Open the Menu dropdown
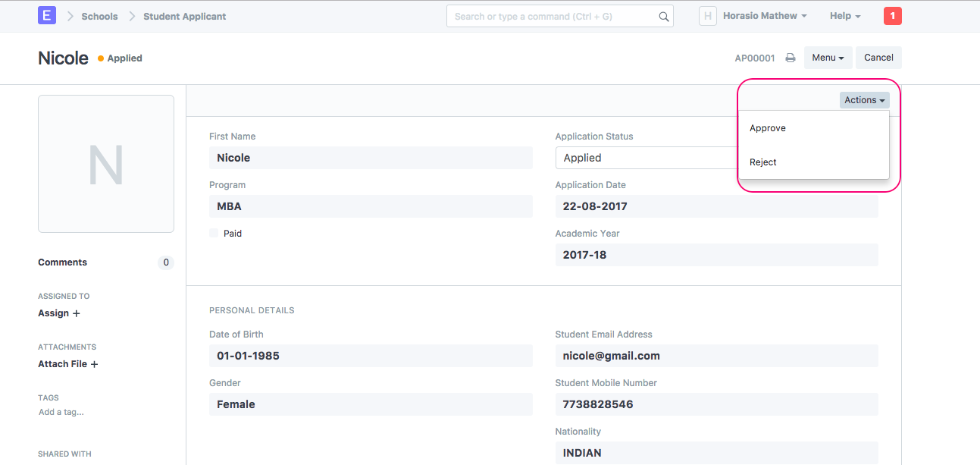Screen dimensions: 980x465 point(828,58)
